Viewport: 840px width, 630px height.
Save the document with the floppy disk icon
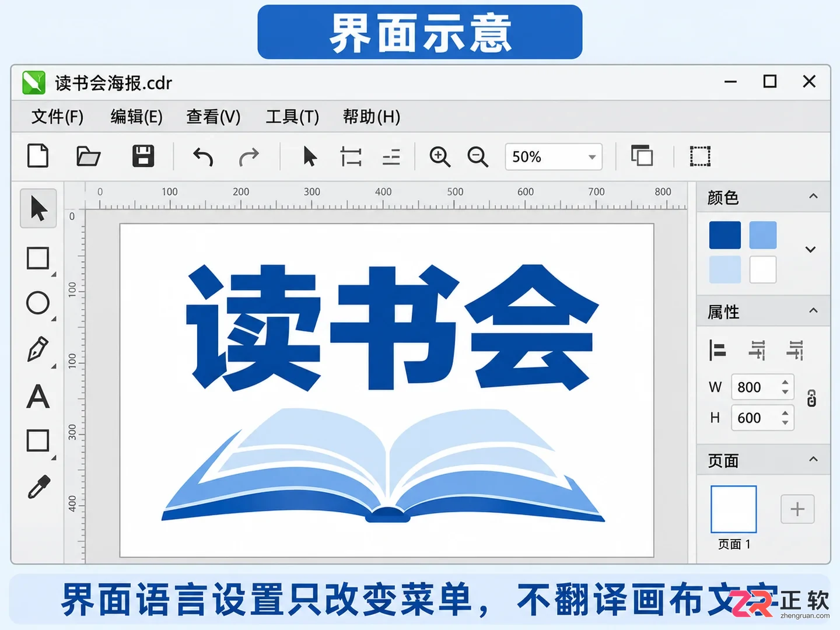tap(143, 156)
